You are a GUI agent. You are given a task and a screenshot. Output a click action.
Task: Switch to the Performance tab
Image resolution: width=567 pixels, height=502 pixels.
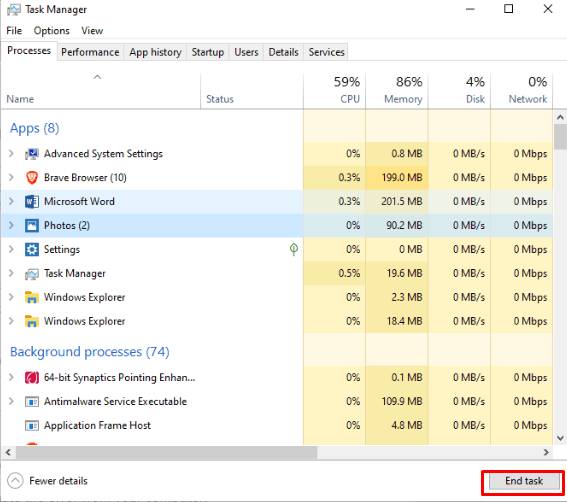coord(90,52)
